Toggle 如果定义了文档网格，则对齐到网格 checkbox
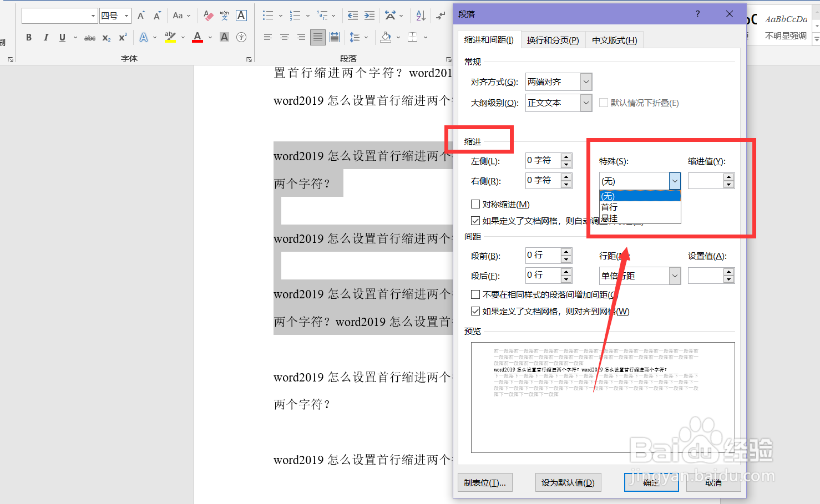820x504 pixels. click(475, 311)
